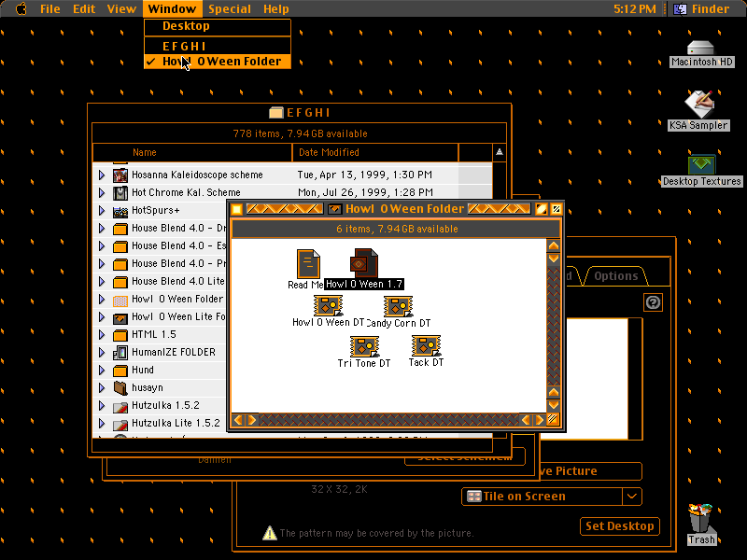
Task: Click the Howl O Ween window title folder icon
Action: tap(335, 209)
